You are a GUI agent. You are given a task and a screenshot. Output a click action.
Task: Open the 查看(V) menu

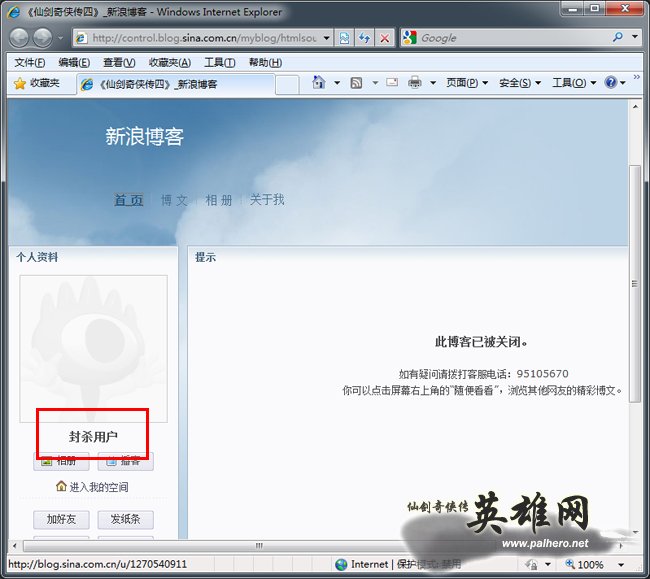(x=118, y=62)
